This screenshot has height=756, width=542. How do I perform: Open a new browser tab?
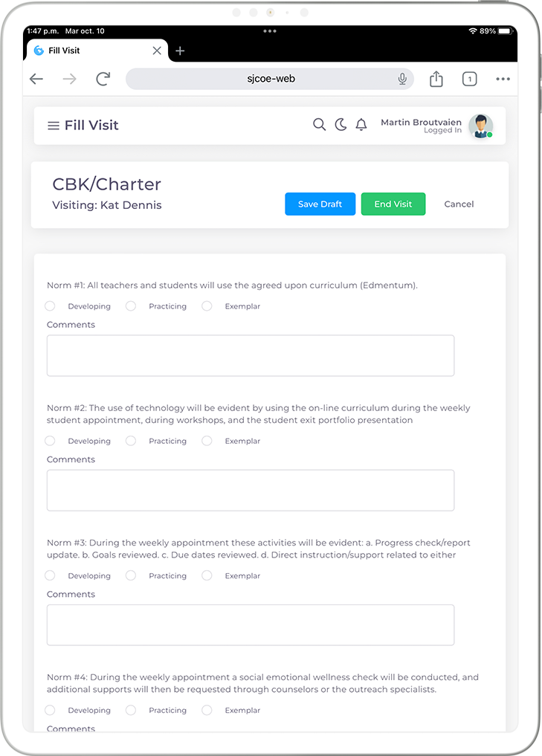point(180,51)
